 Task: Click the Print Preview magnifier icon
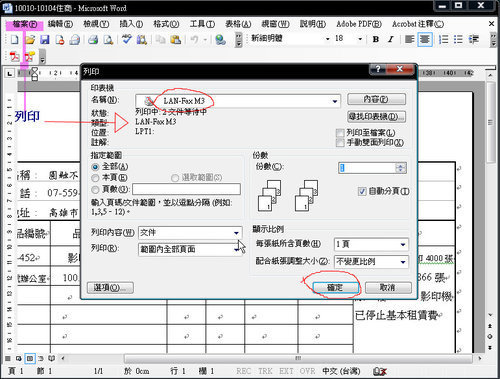108,40
